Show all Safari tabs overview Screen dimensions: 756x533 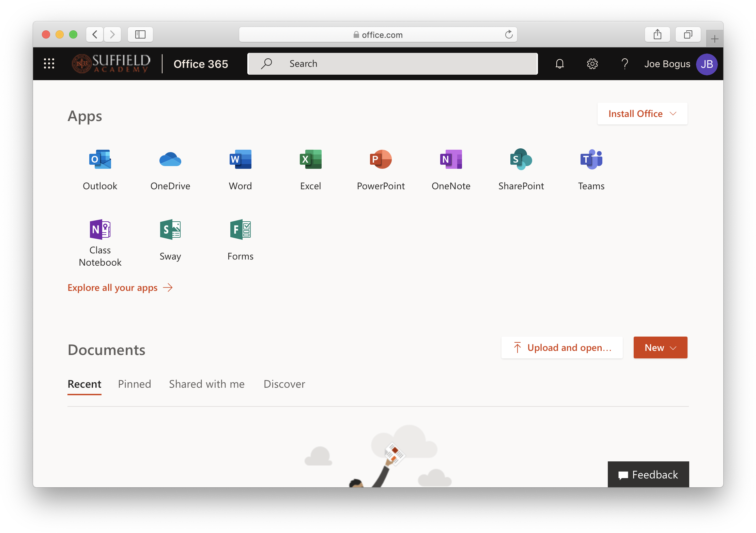pyautogui.click(x=688, y=34)
